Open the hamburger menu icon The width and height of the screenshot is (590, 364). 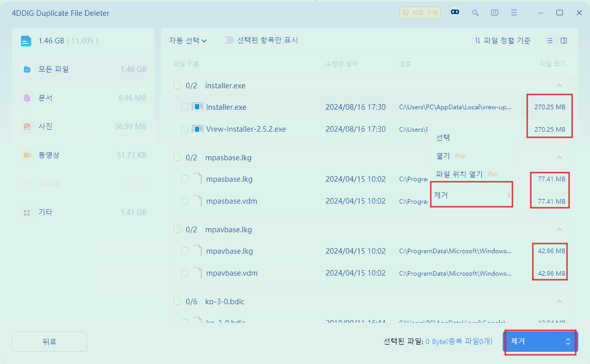[x=513, y=13]
